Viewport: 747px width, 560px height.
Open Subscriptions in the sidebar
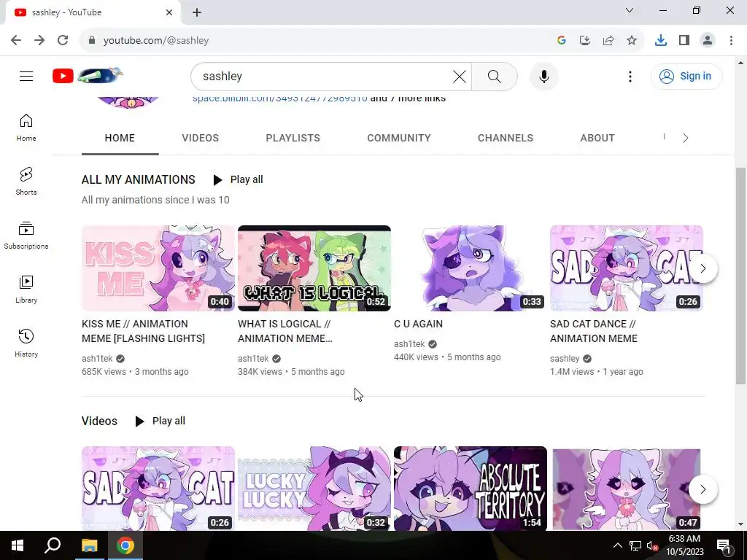point(26,236)
